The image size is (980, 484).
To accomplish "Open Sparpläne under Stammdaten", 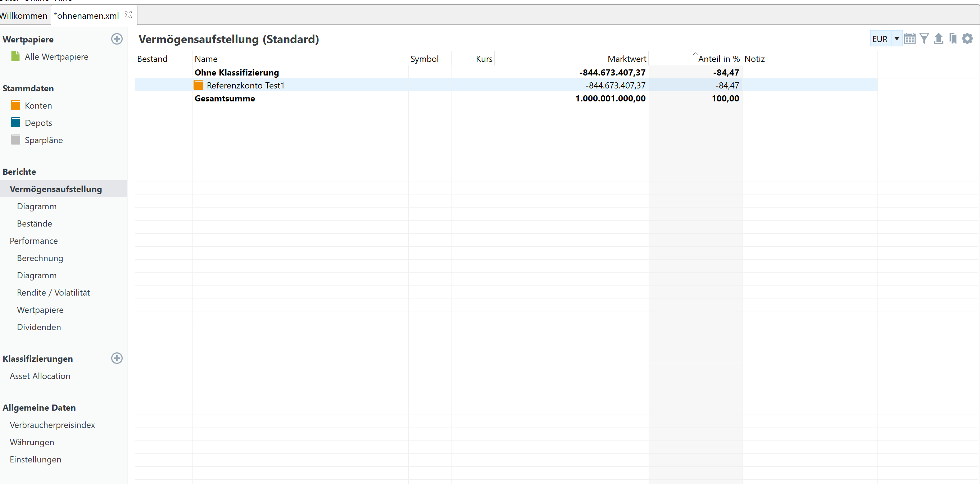I will coord(44,140).
